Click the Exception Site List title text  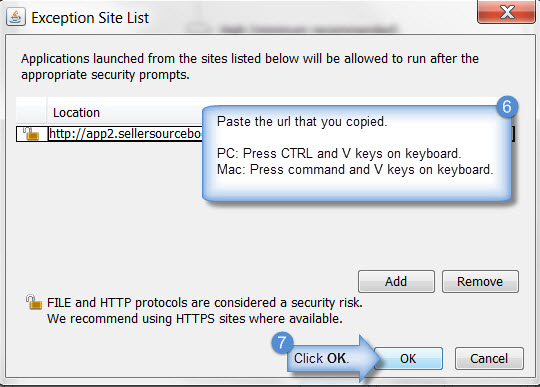(90, 18)
